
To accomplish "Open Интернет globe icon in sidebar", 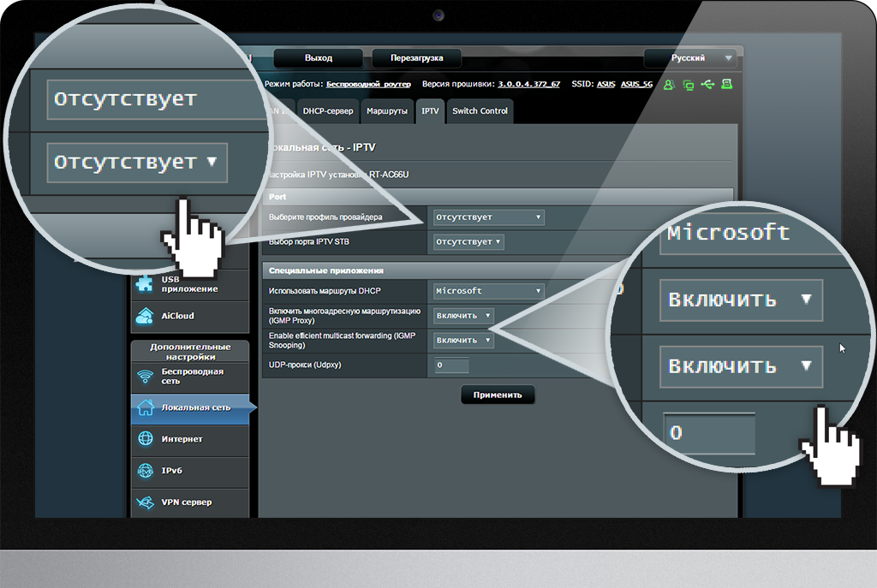I will [x=146, y=439].
